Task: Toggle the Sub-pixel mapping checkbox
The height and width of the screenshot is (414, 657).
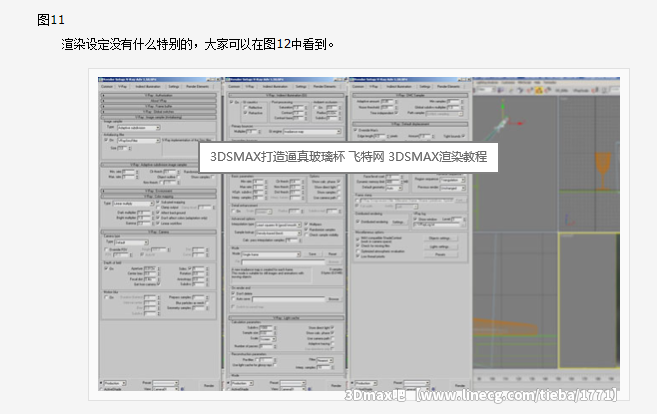Action: (x=158, y=202)
